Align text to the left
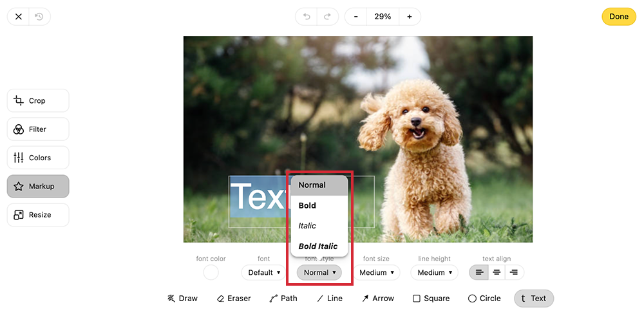The image size is (644, 314). click(479, 273)
